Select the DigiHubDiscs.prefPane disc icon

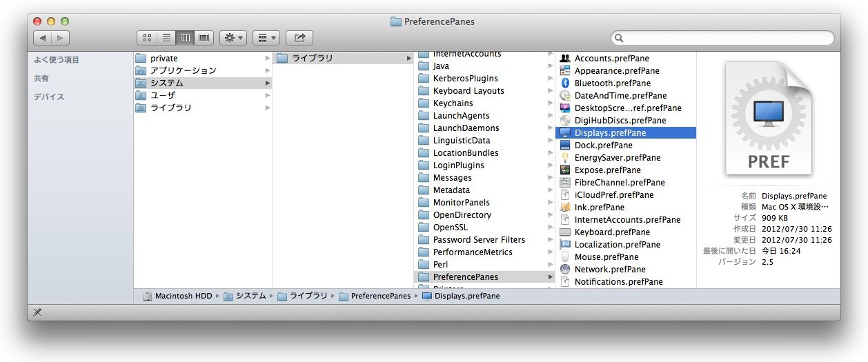click(565, 120)
